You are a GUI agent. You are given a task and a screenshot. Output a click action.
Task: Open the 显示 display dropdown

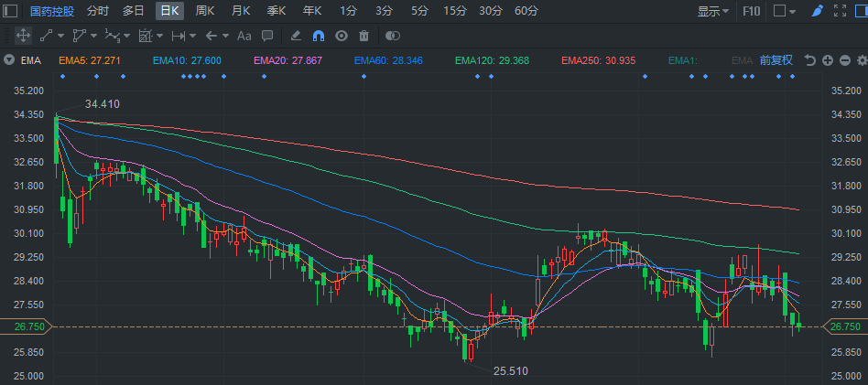[x=713, y=11]
